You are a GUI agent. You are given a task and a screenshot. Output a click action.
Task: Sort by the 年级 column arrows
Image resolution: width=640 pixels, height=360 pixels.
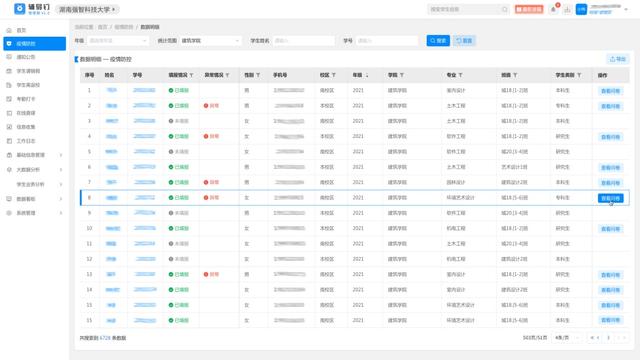[367, 75]
